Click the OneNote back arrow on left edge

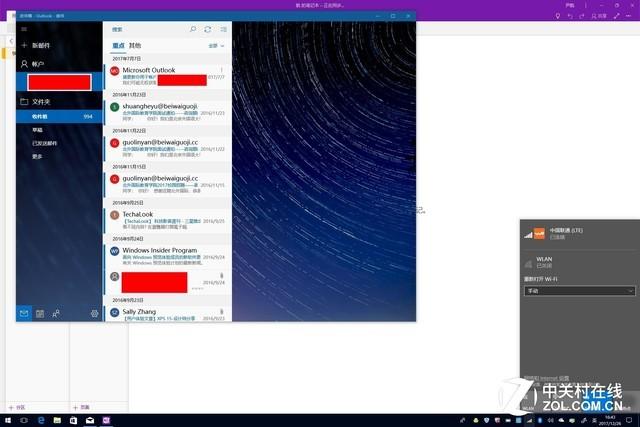coord(11,41)
